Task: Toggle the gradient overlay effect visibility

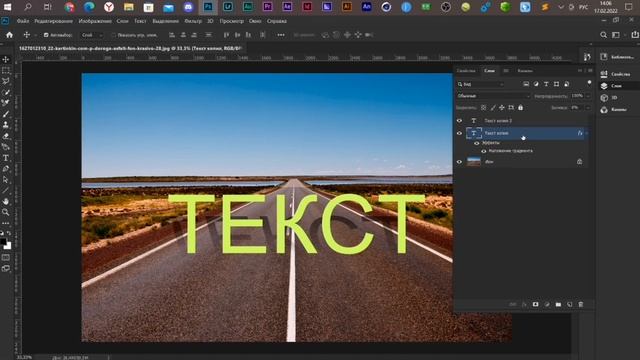Action: tap(484, 151)
